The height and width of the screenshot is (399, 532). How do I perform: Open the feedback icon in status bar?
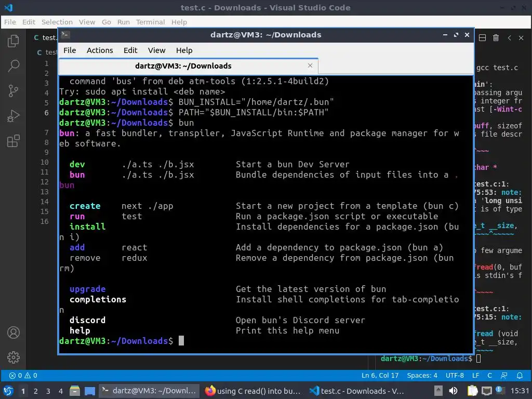click(504, 375)
